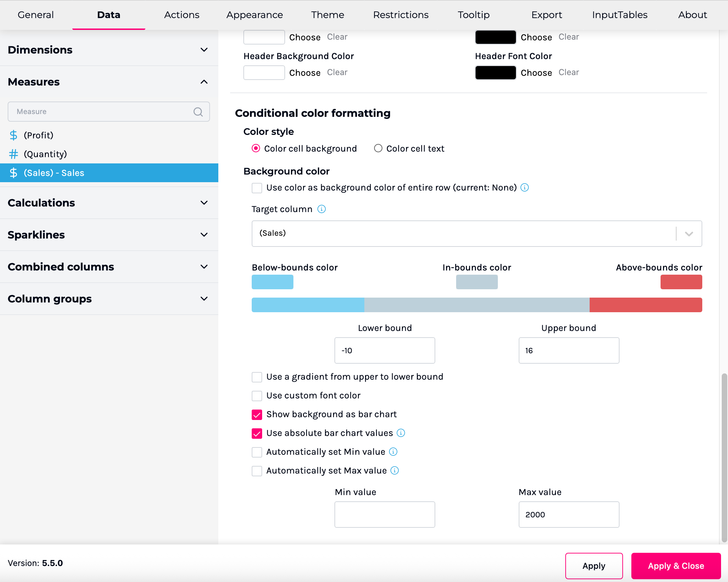Click info icon for Automatically set Min value
Image resolution: width=728 pixels, height=582 pixels.
pos(393,452)
